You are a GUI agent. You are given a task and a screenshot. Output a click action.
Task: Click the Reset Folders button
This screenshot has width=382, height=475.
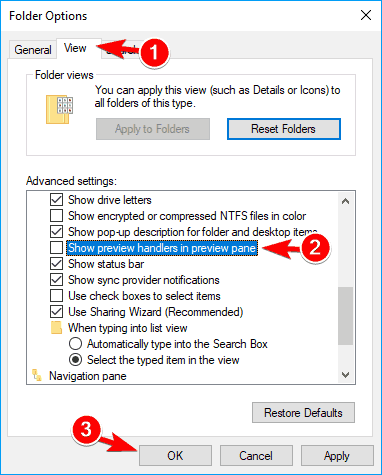284,129
